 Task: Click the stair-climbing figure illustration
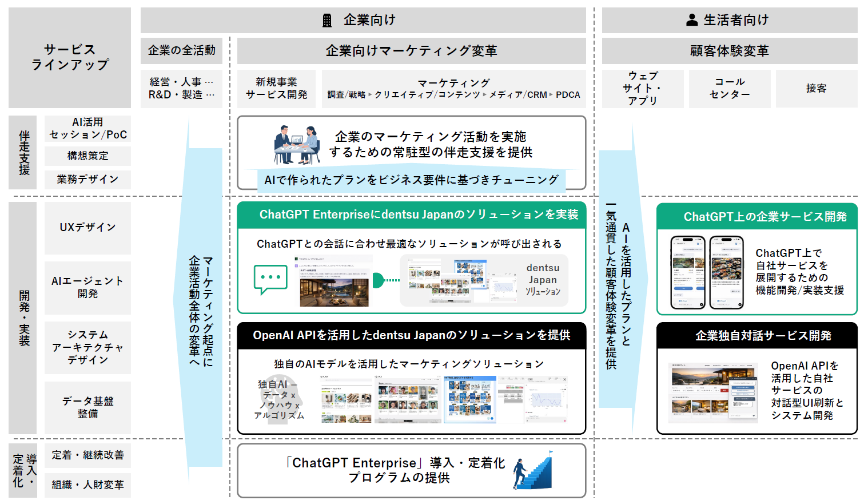click(532, 471)
